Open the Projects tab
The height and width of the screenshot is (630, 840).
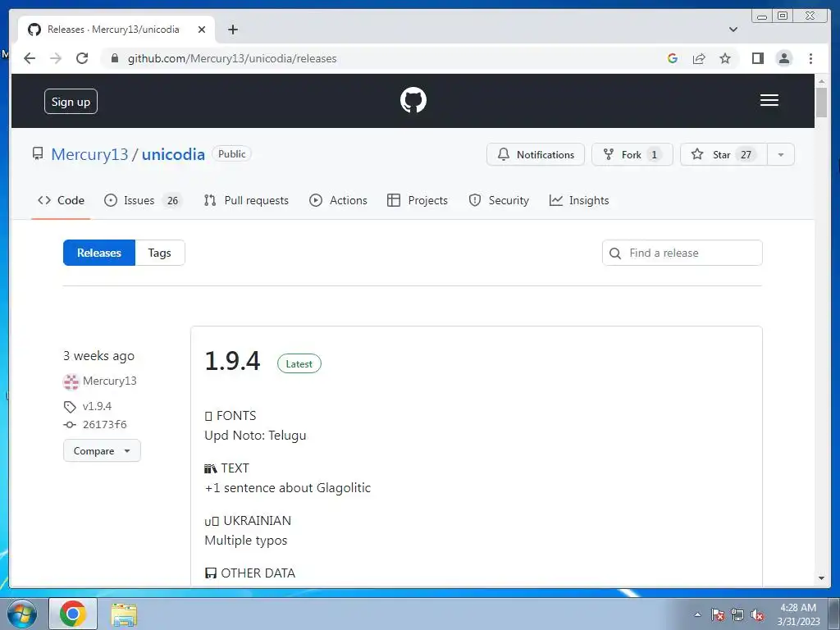point(418,200)
